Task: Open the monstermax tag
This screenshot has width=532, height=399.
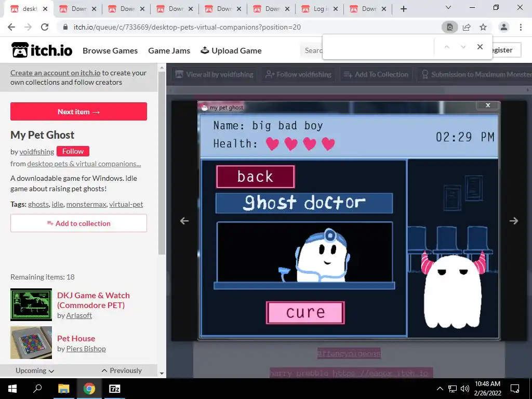Action: 86,204
